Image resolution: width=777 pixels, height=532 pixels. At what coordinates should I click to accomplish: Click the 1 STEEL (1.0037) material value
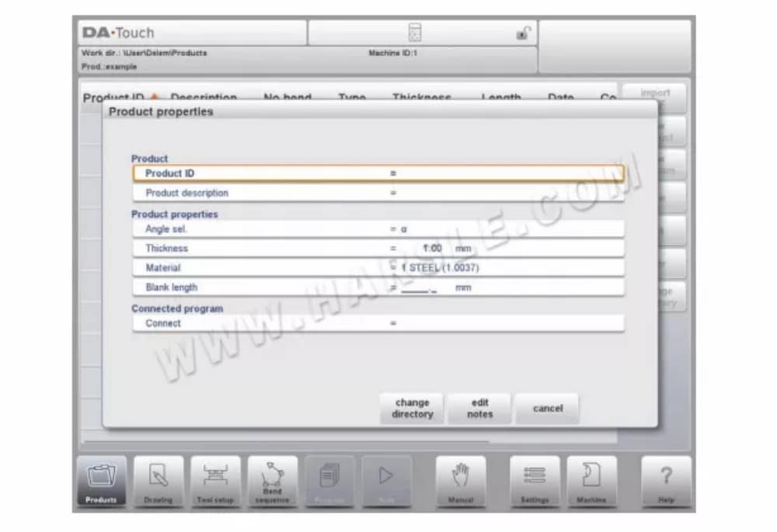click(x=440, y=268)
